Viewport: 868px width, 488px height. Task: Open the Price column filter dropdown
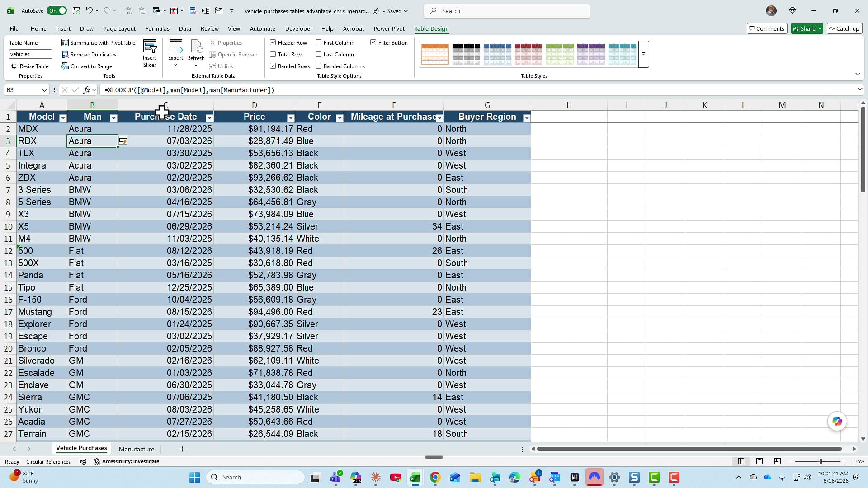tap(291, 118)
